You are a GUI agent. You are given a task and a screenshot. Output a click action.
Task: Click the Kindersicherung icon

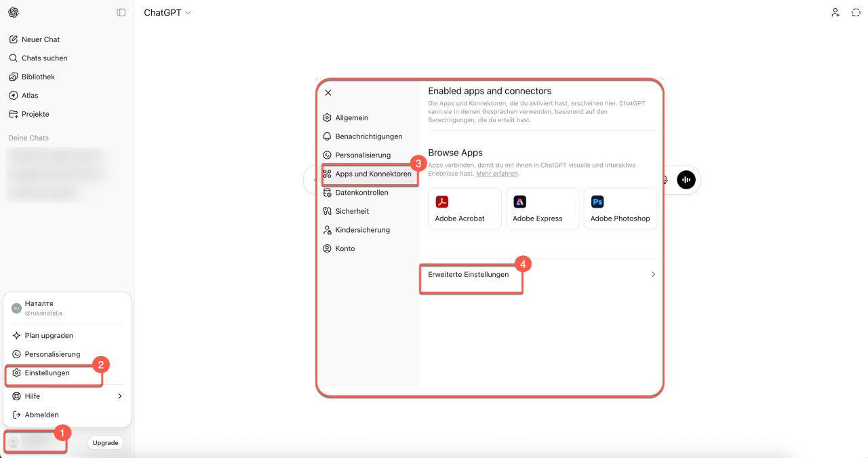(x=328, y=230)
